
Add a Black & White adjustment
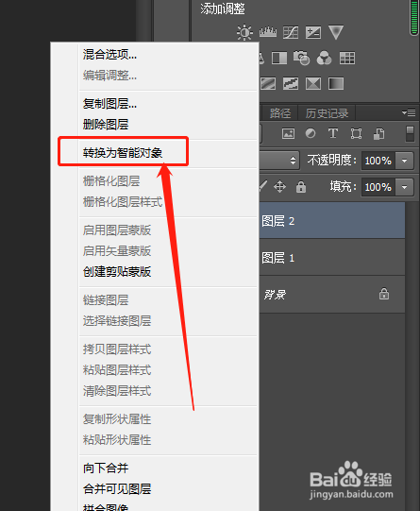click(x=279, y=58)
